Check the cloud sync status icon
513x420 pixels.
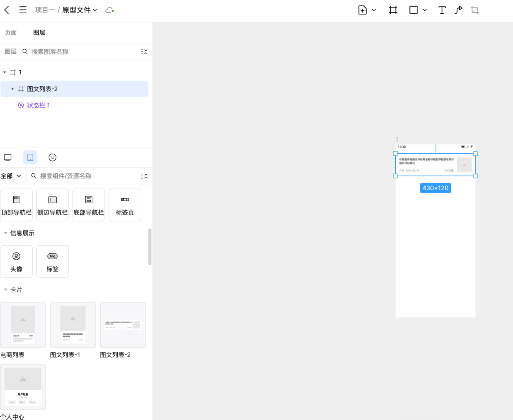tap(110, 10)
